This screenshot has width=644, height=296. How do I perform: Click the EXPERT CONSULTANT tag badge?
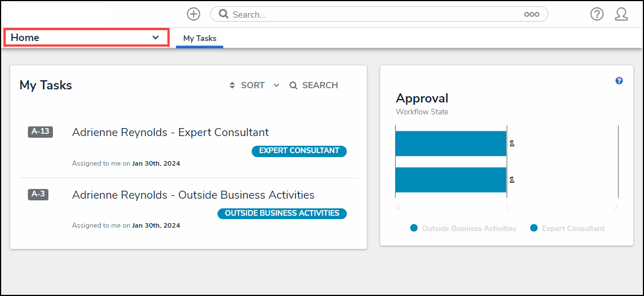point(299,151)
